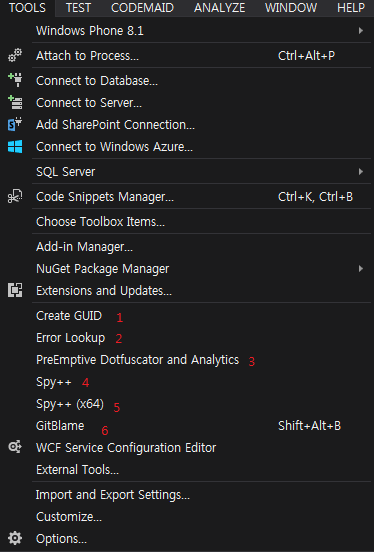The image size is (374, 552).
Task: Click the WCF Service Configuration Editor icon
Action: 15,447
